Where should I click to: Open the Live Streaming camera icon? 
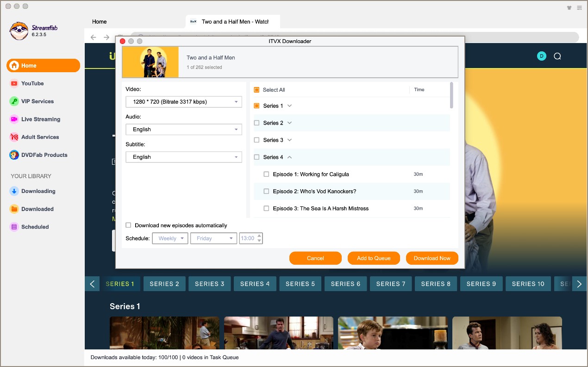[14, 119]
